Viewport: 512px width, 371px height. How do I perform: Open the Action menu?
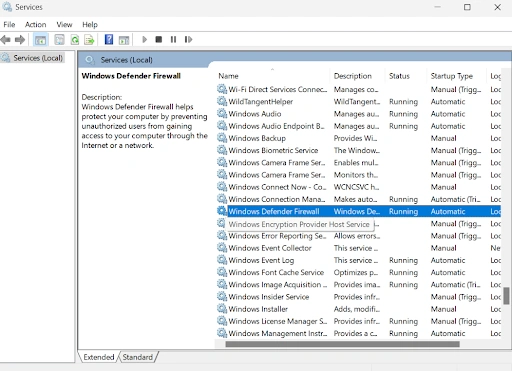click(35, 25)
